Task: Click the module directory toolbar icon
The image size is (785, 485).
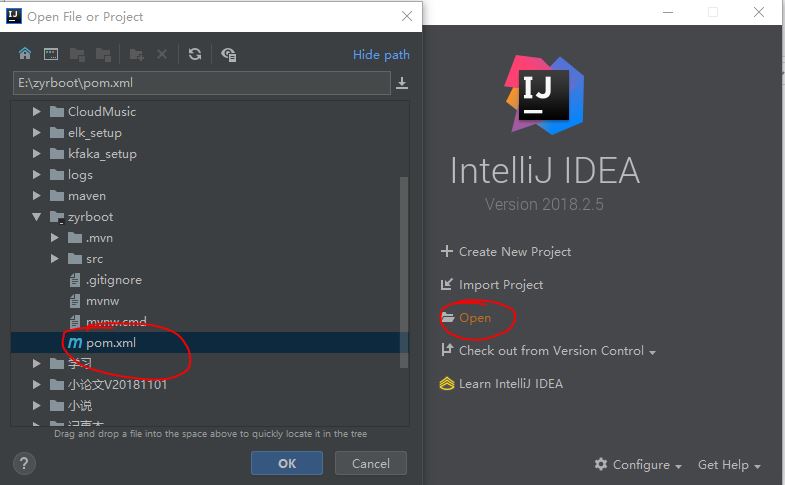Action: (x=103, y=54)
